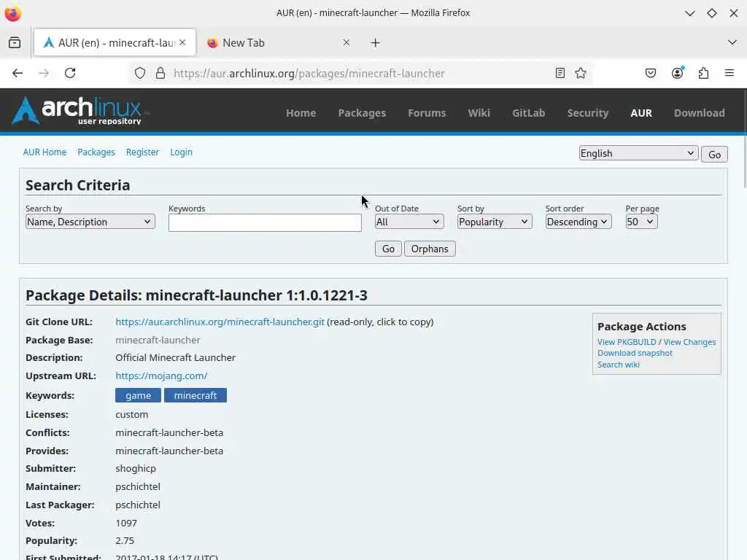This screenshot has height=560, width=747.
Task: Open the AUR nav item
Action: pos(640,113)
